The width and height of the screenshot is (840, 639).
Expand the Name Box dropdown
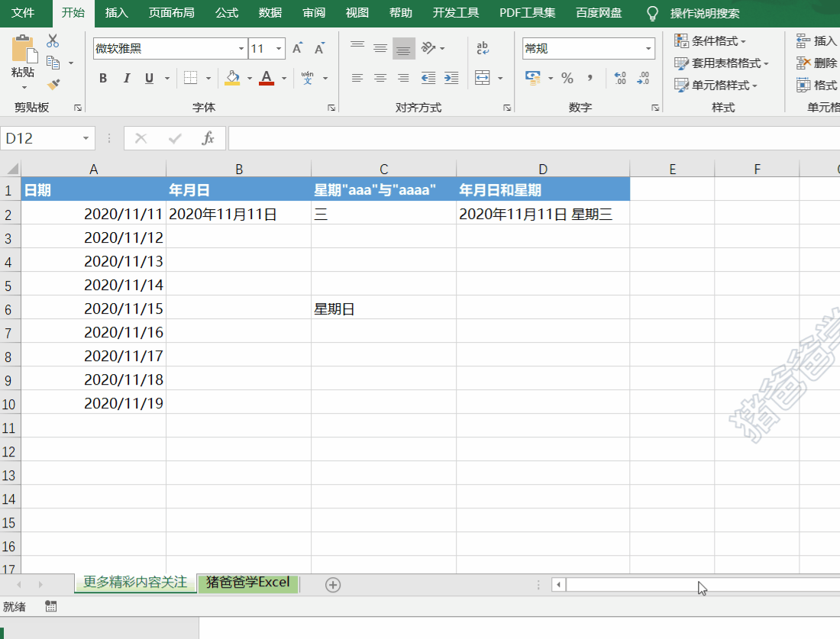click(86, 139)
